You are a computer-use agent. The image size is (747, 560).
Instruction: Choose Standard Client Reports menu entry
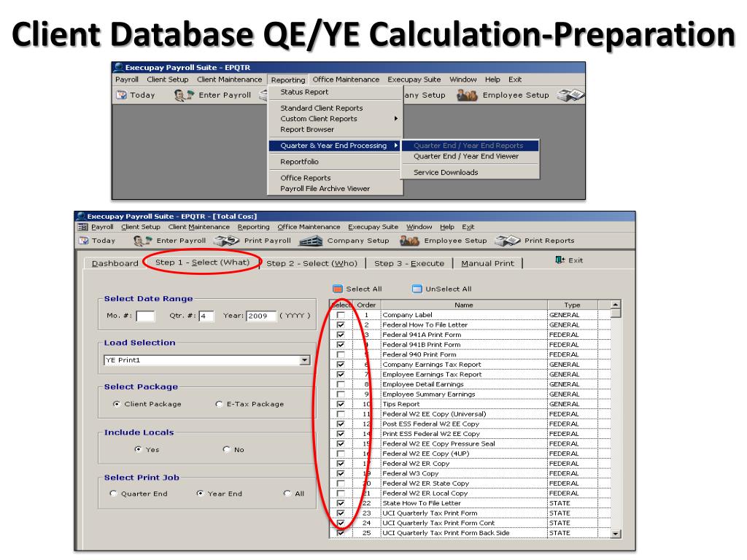(x=322, y=108)
